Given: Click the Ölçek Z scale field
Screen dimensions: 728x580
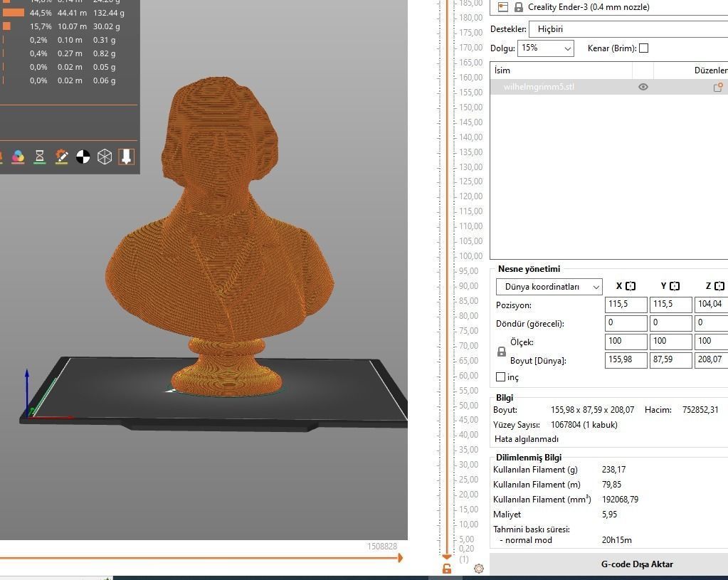Looking at the screenshot, I should (712, 342).
